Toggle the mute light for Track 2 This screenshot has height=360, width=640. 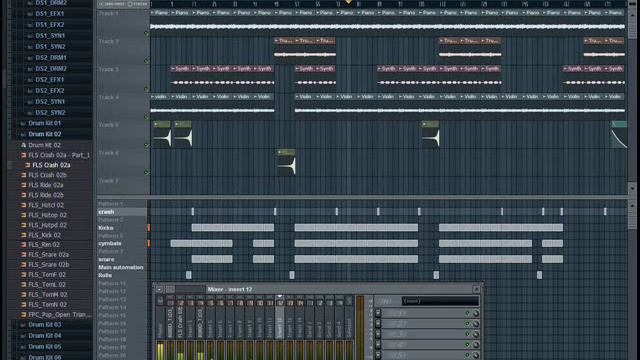tap(147, 61)
